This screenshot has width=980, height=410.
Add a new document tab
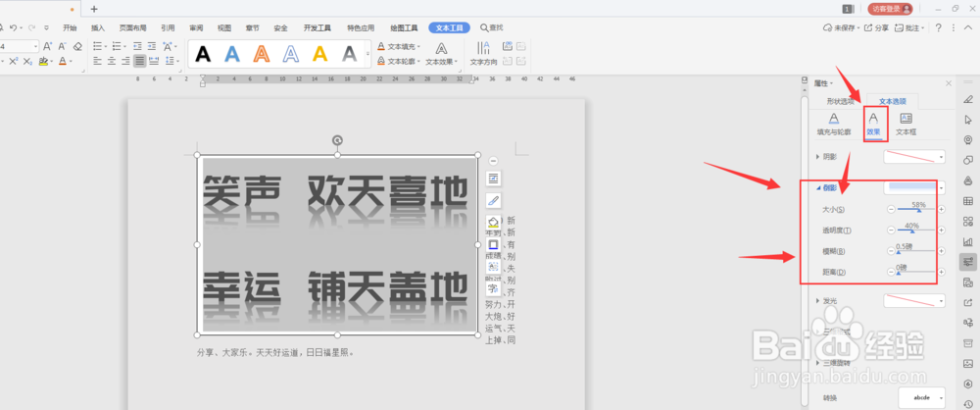click(94, 9)
